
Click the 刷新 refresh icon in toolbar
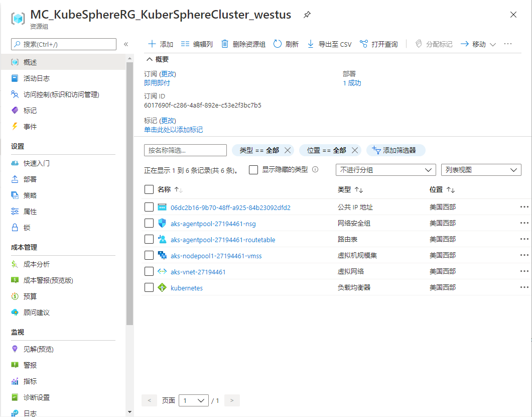[278, 44]
